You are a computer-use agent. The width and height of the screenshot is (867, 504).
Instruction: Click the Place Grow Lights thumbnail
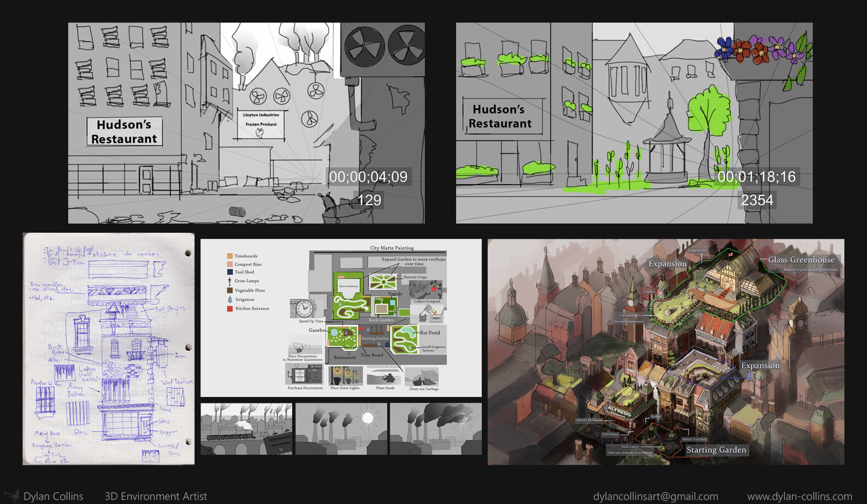[345, 375]
